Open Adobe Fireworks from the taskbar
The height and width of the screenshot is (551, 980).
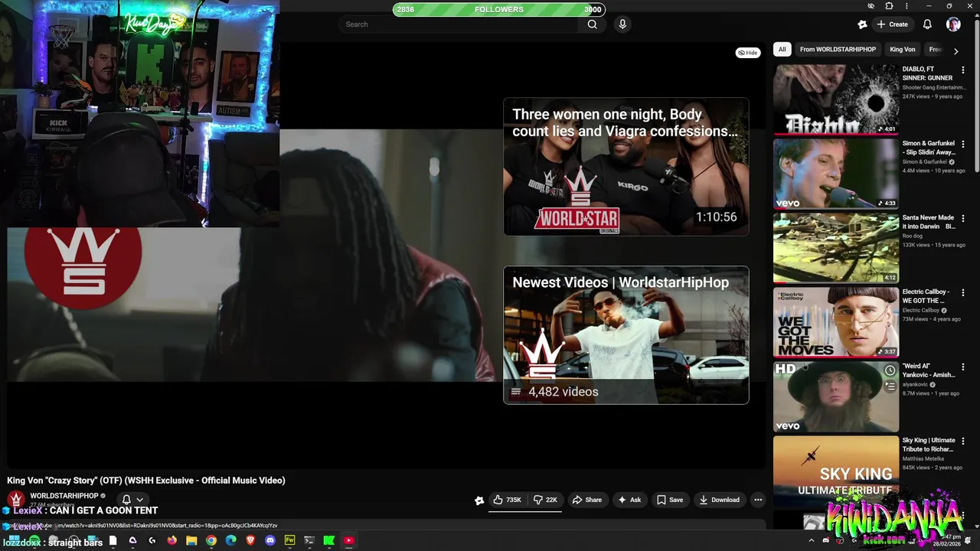[289, 540]
